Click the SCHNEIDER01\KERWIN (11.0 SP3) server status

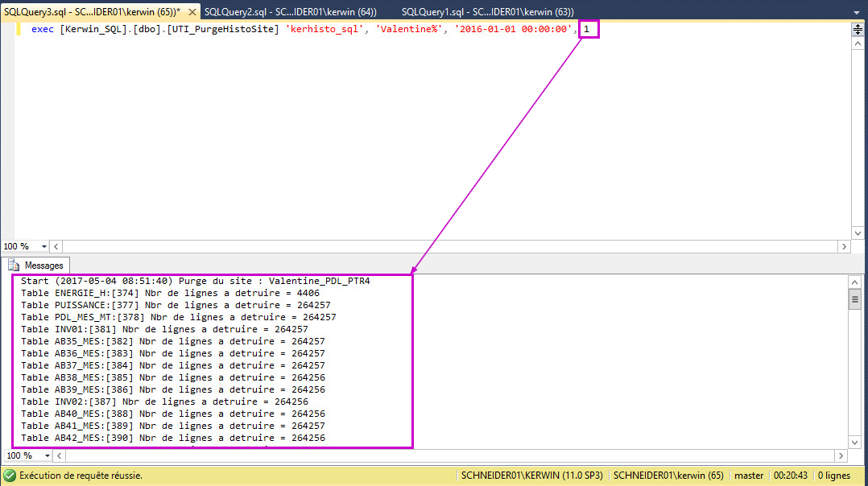(x=530, y=476)
